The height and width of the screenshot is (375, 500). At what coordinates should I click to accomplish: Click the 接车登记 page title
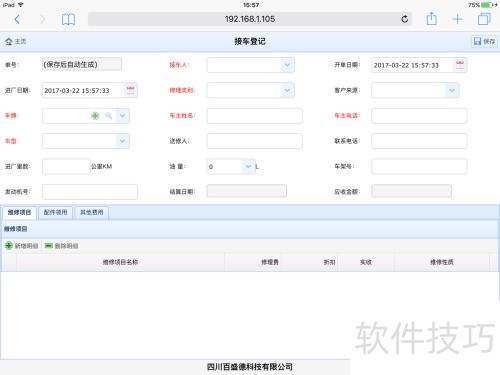click(250, 41)
